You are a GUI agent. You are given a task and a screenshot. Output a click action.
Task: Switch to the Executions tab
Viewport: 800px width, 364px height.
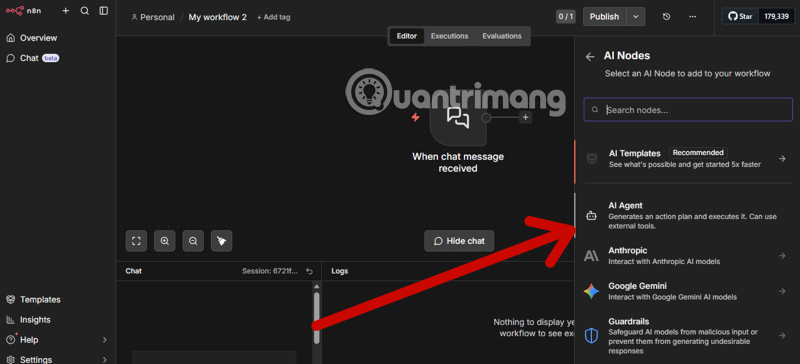tap(449, 36)
